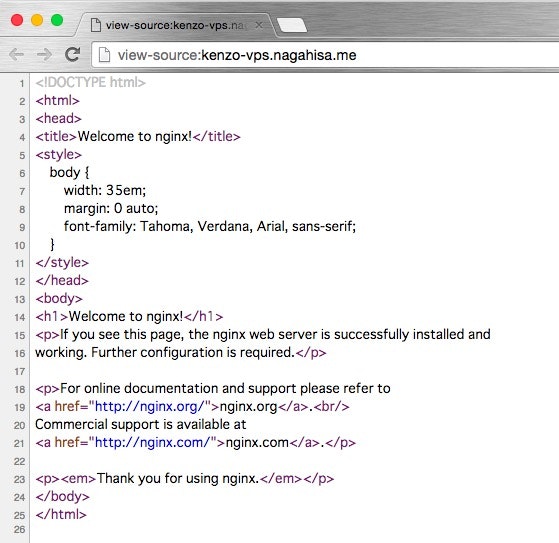559x543 pixels.
Task: Go back using the back arrow
Action: (16, 55)
